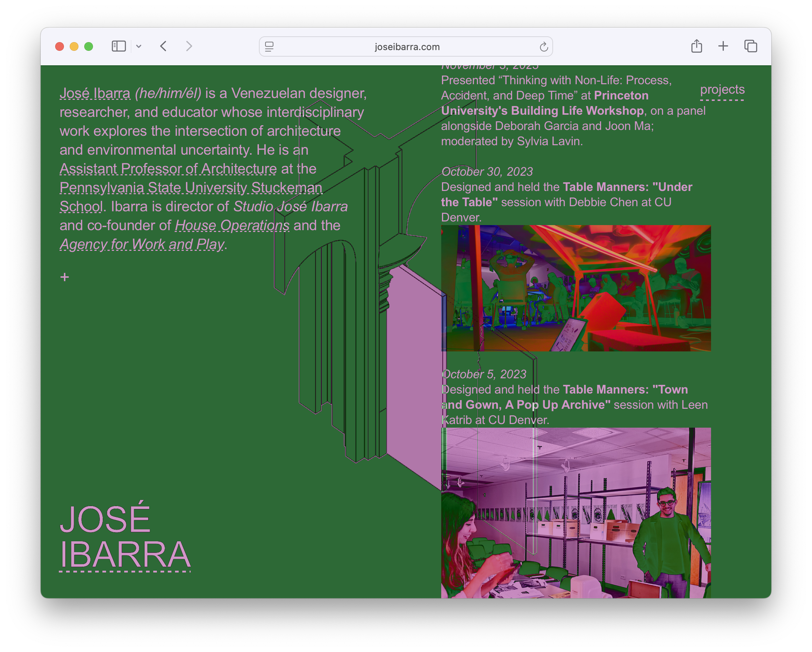The height and width of the screenshot is (652, 812).
Task: Go back to the previous page
Action: click(163, 46)
